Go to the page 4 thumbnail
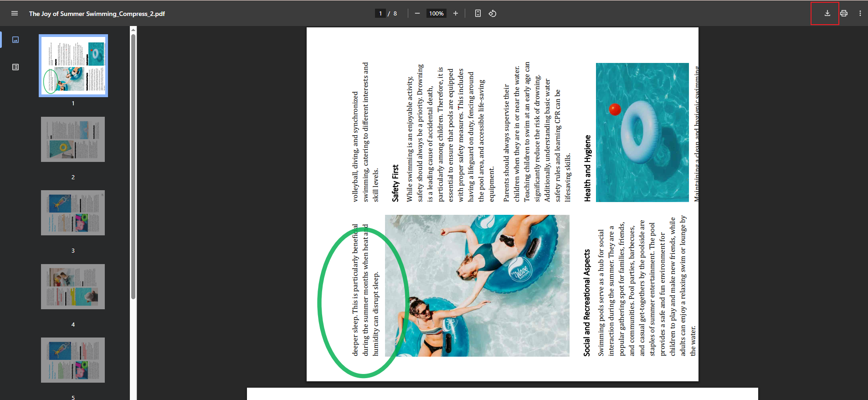The image size is (868, 400). click(x=73, y=286)
